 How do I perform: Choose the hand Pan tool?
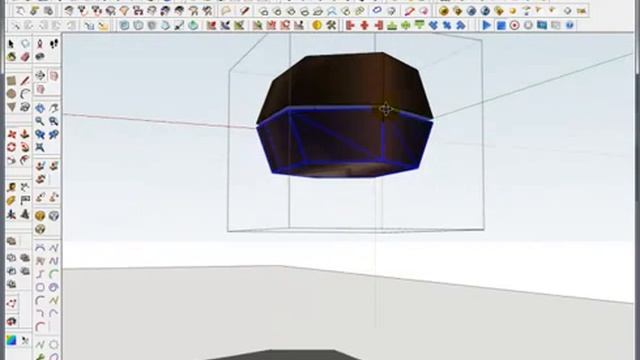[x=53, y=108]
